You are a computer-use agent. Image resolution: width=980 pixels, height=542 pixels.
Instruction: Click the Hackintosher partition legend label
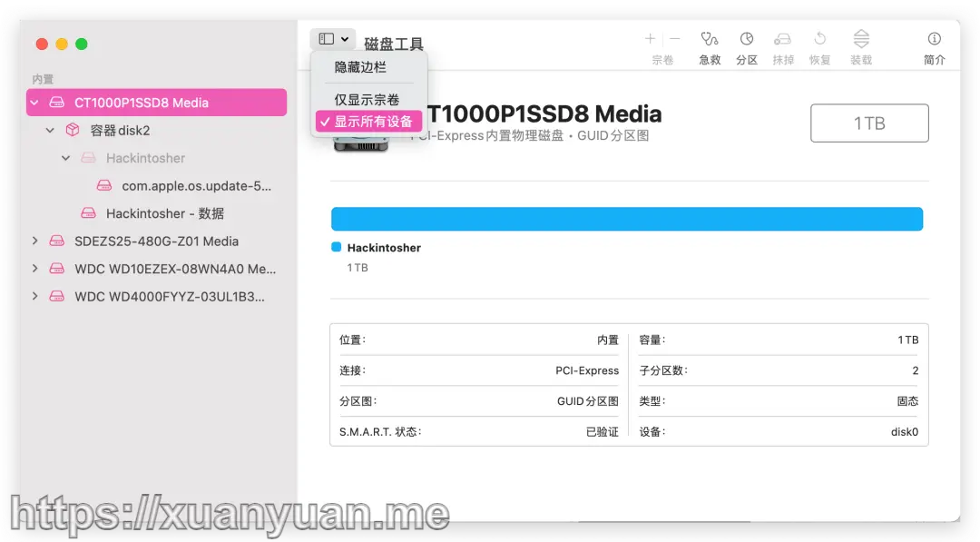pos(384,248)
